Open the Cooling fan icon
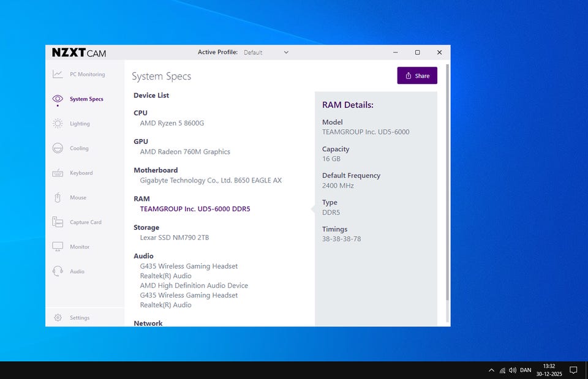Screen dimensions: 588x379 click(x=58, y=148)
